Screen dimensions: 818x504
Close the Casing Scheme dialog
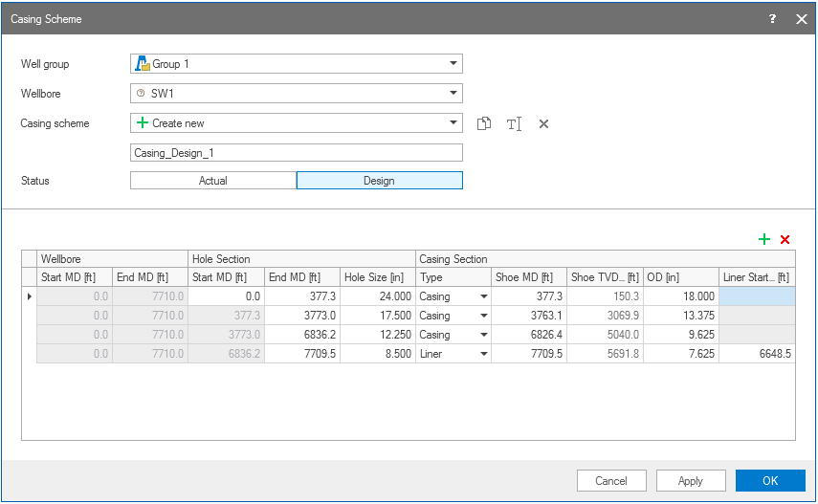[802, 18]
